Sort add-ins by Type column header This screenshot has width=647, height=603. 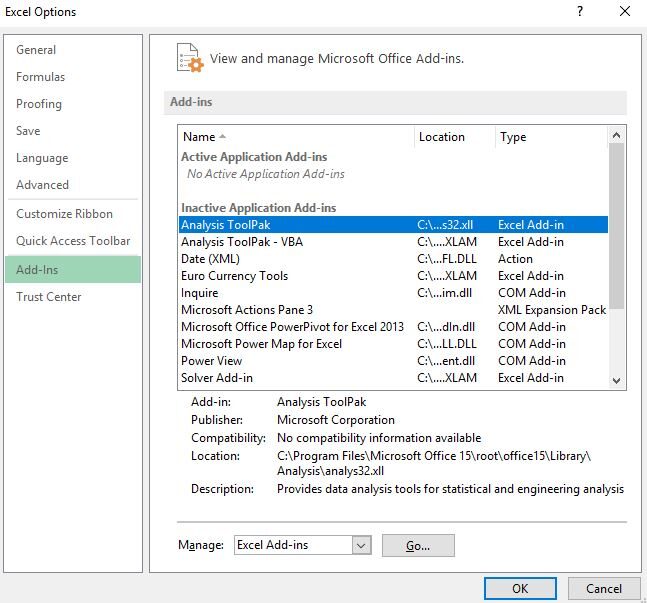(551, 137)
